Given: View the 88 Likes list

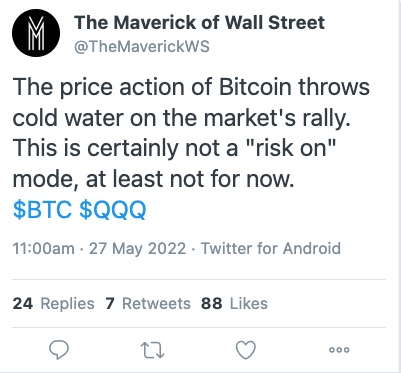Looking at the screenshot, I should pyautogui.click(x=234, y=304).
